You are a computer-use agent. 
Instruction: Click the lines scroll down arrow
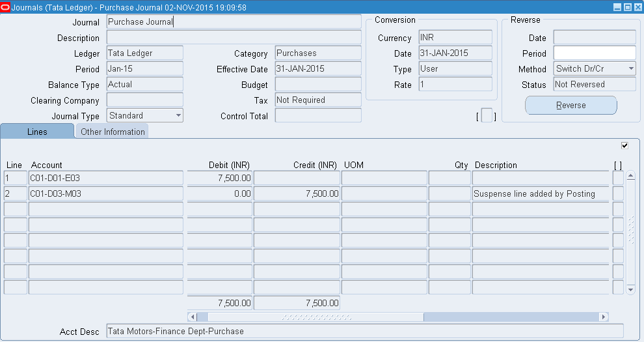click(630, 288)
